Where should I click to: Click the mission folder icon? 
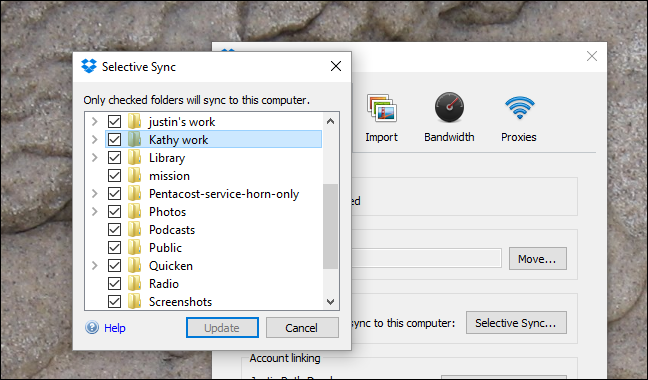pyautogui.click(x=134, y=176)
